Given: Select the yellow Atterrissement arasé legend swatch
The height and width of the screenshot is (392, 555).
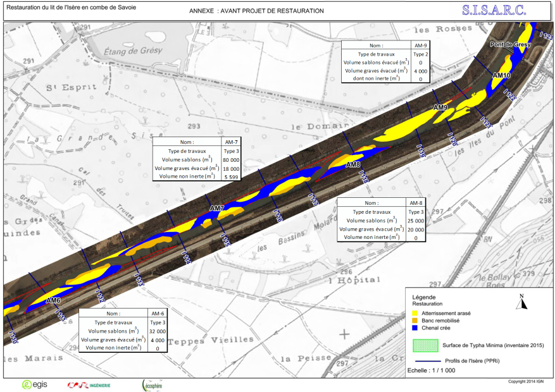Looking at the screenshot, I should [x=415, y=313].
